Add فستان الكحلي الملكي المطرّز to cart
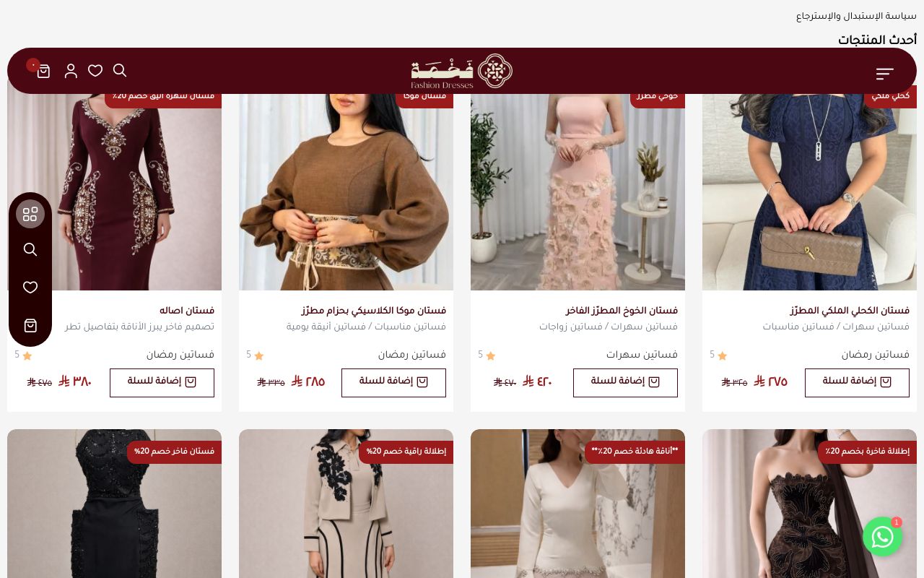Screen dimensions: 924x578 point(857,382)
